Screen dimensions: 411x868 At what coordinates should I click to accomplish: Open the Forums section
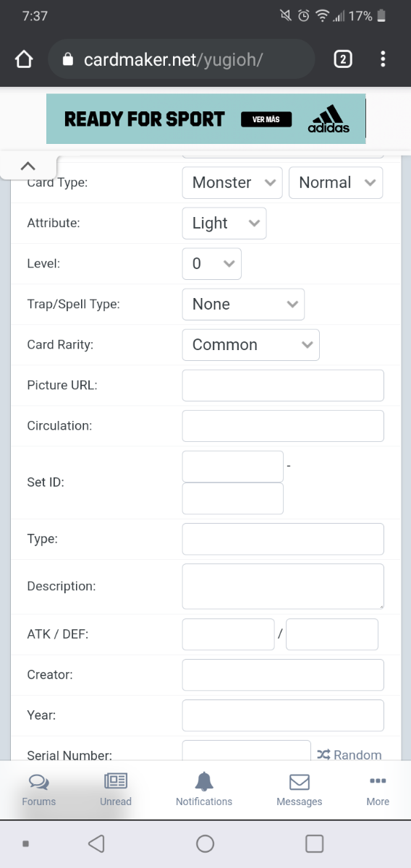(x=39, y=789)
